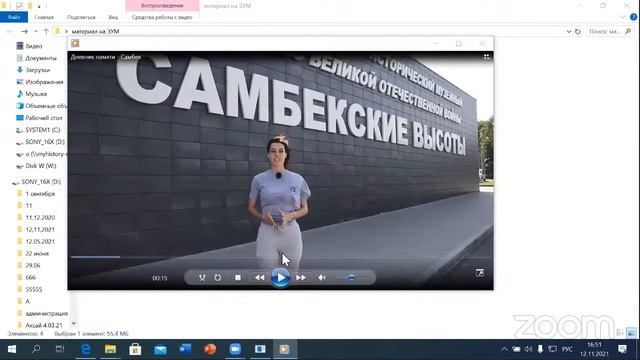The image size is (640, 360).
Task: Select Загрузки in navigation pane
Action: pos(33,70)
